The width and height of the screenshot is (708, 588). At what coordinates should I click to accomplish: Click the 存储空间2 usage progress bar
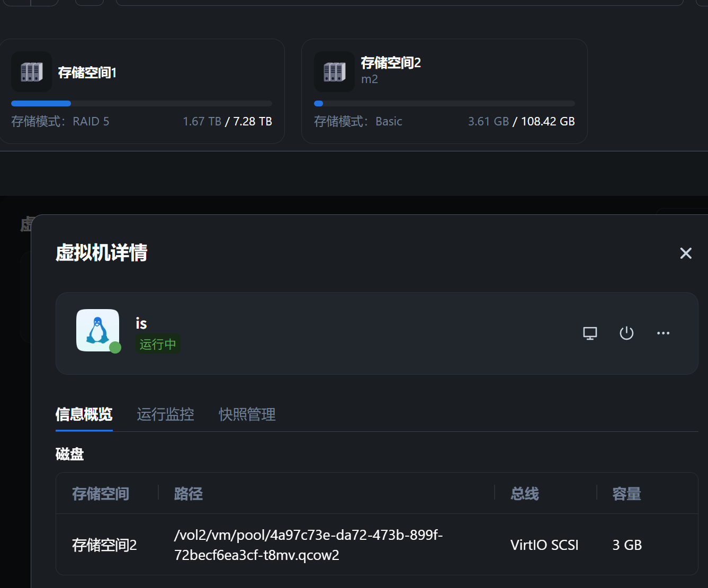click(444, 104)
